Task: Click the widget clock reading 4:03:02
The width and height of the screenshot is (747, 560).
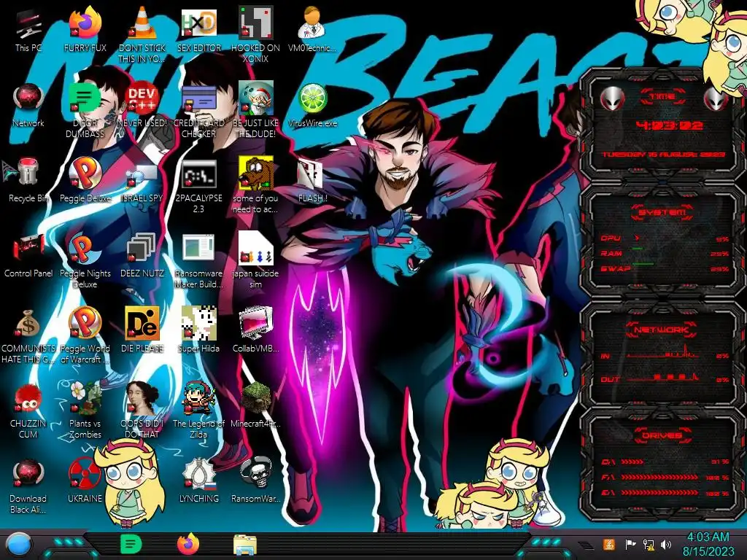Action: point(669,125)
